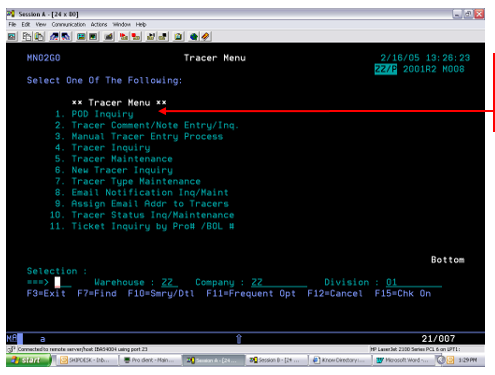The width and height of the screenshot is (495, 375).
Task: Open the View menu
Action: 41,24
